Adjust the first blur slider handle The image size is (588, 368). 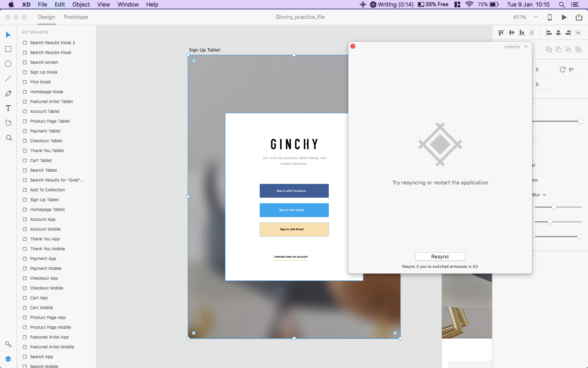554,207
